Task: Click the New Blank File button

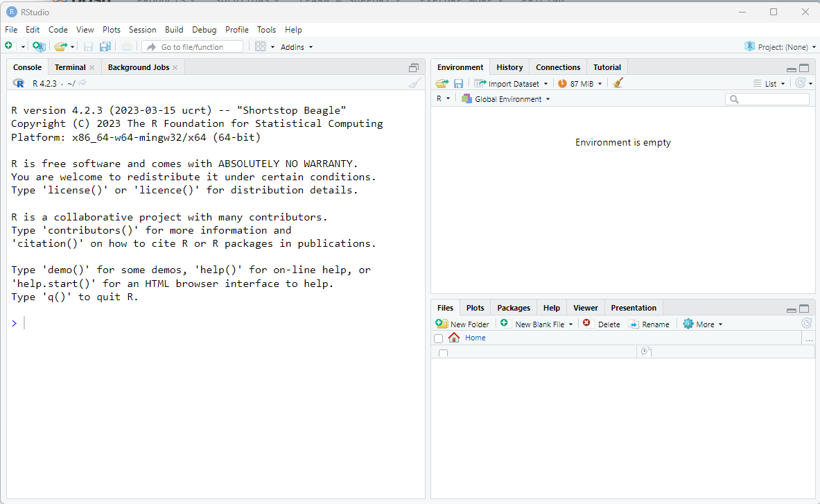Action: pos(536,324)
